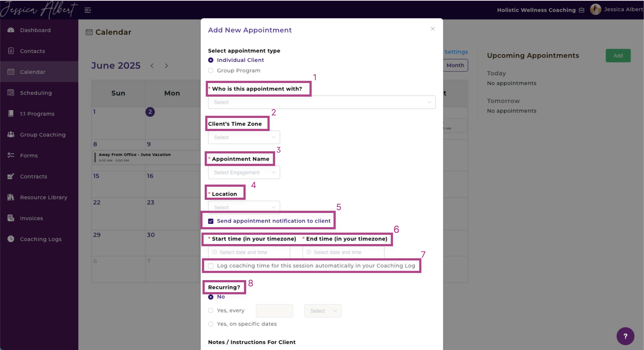
Task: Open Appointment Name Select Engagement dropdown
Action: tap(244, 173)
